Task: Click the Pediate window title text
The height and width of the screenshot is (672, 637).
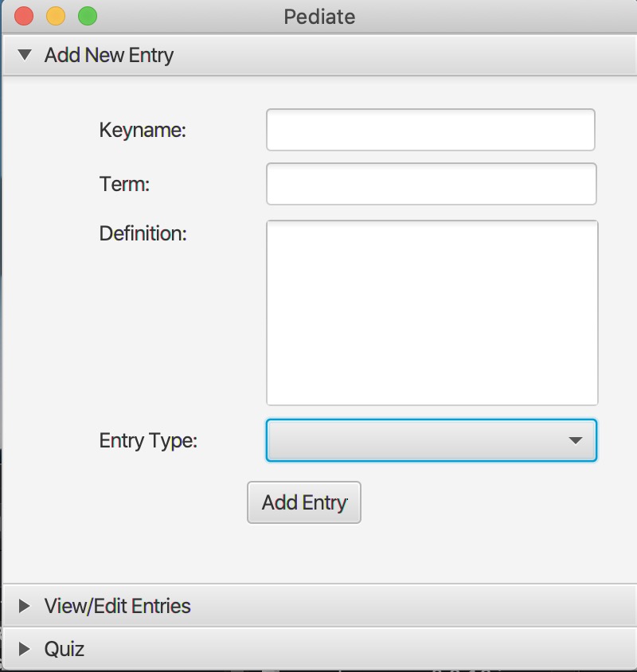Action: coord(319,16)
